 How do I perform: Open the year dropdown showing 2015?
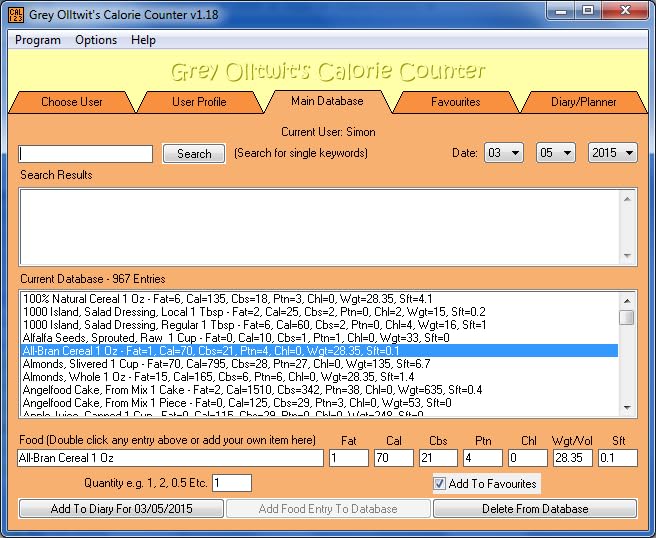(x=612, y=153)
